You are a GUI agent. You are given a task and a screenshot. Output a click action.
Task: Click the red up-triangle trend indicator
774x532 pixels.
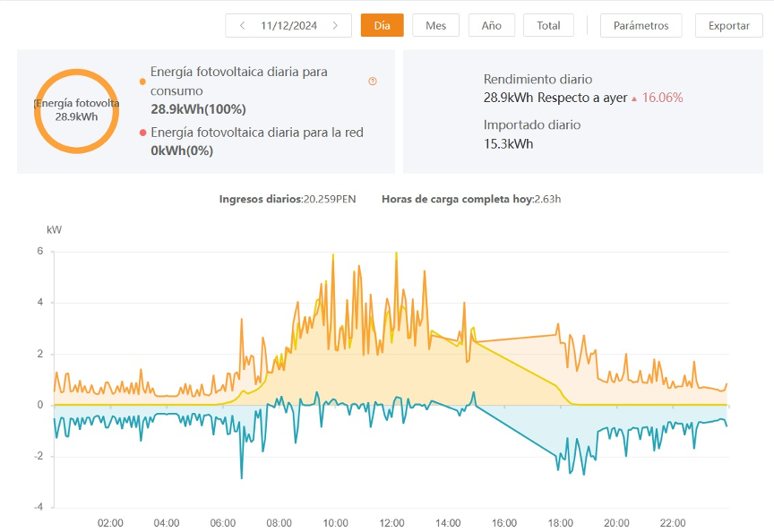click(634, 99)
